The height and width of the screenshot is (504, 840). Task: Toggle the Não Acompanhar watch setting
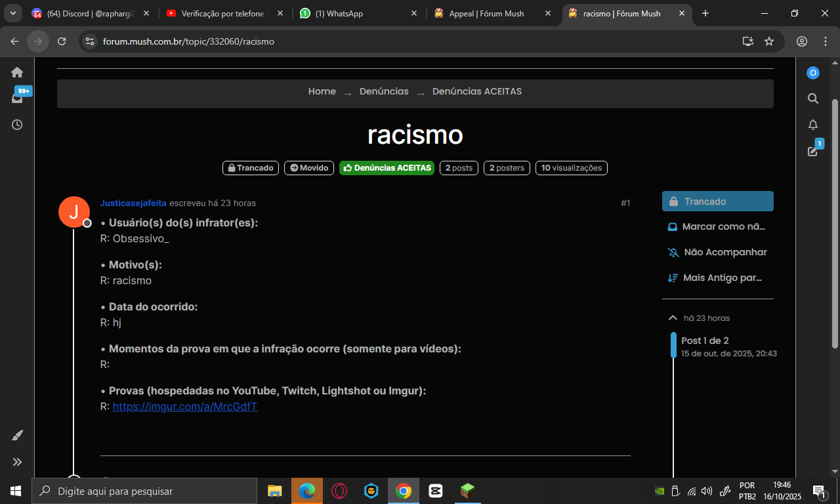(718, 253)
